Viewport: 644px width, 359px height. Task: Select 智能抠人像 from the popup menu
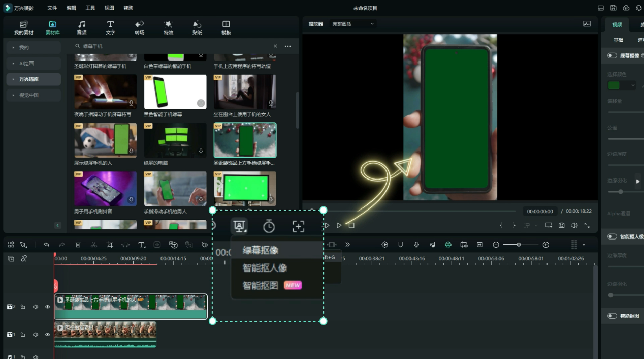[x=265, y=268]
